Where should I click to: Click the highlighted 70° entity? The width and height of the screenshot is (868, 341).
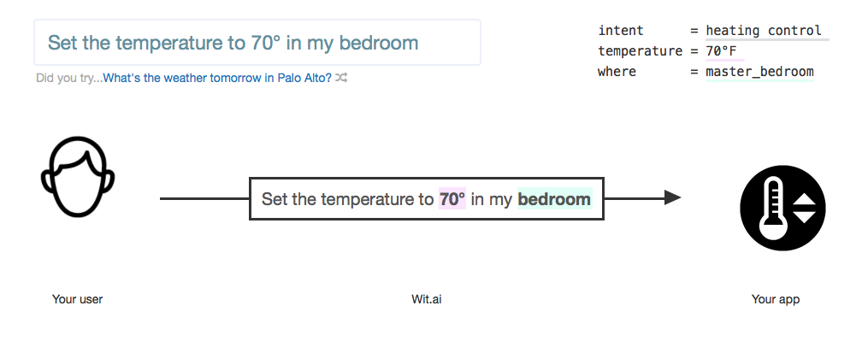tap(452, 199)
